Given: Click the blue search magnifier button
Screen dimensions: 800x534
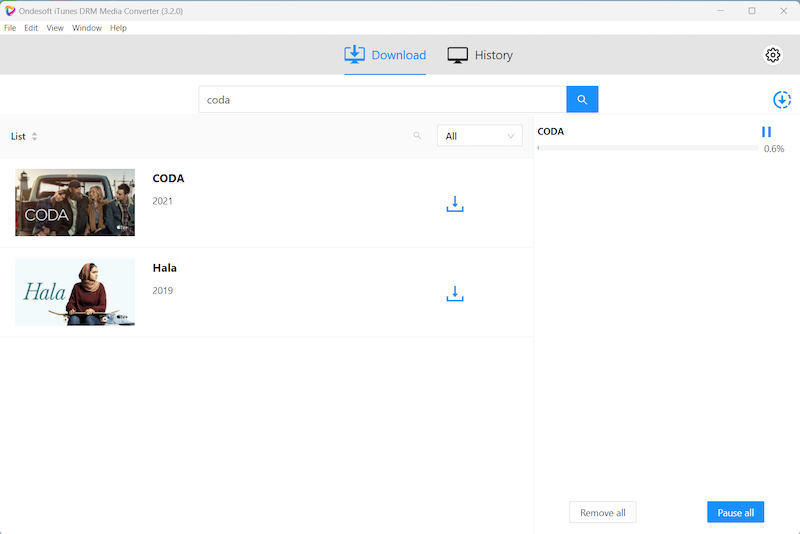Looking at the screenshot, I should [x=582, y=99].
